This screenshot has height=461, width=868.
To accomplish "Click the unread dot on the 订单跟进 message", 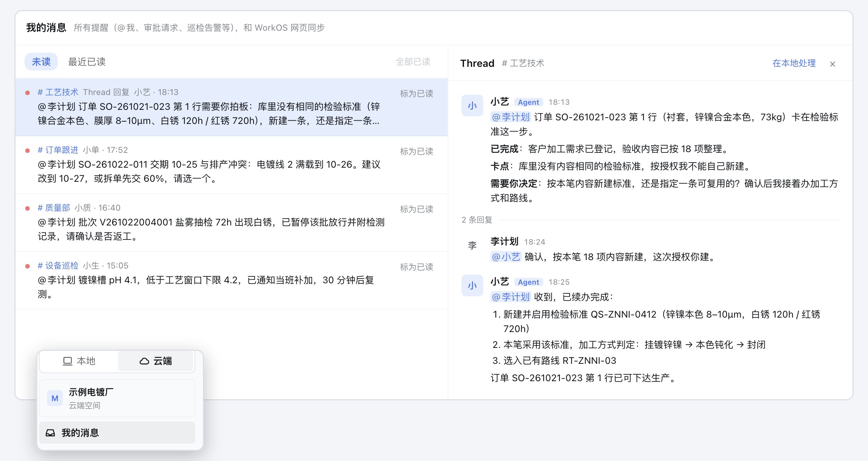I will click(x=27, y=151).
